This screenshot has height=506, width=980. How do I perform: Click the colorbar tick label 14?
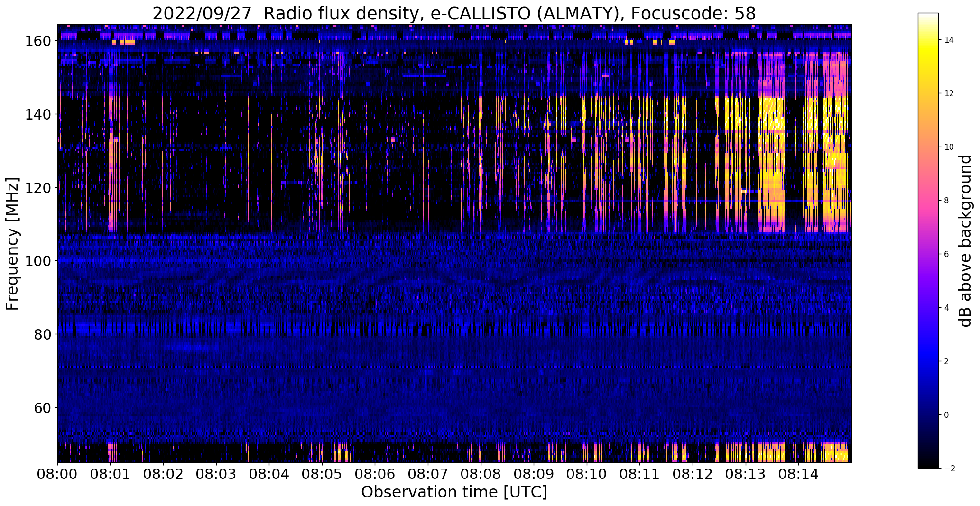[949, 40]
